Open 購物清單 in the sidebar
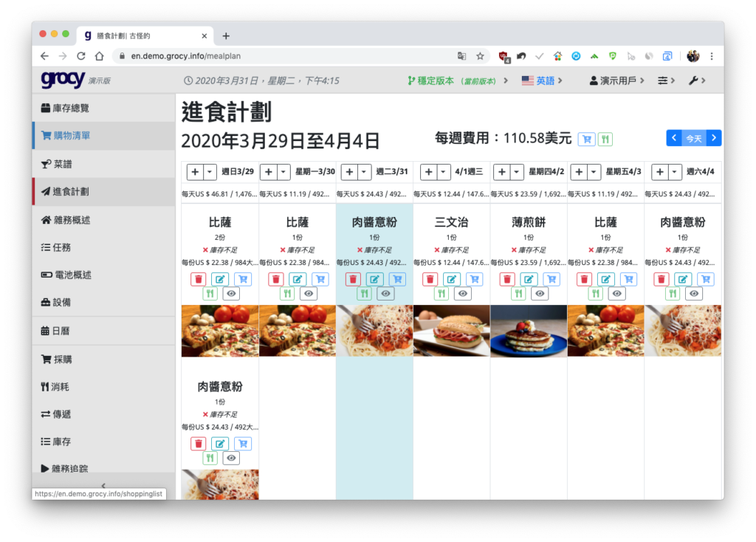This screenshot has width=756, height=542. pos(103,136)
